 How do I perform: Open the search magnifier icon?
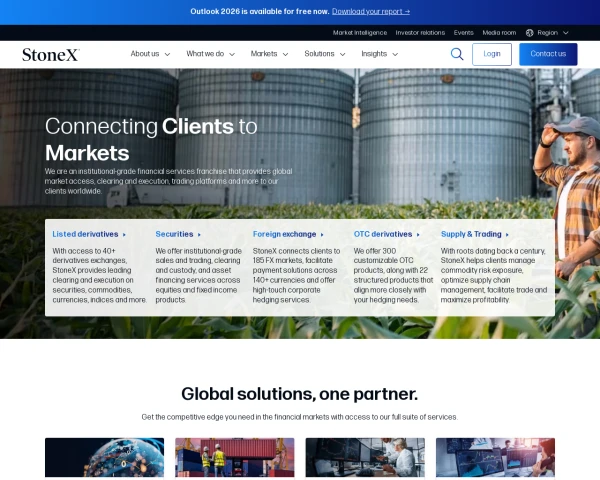tap(457, 54)
